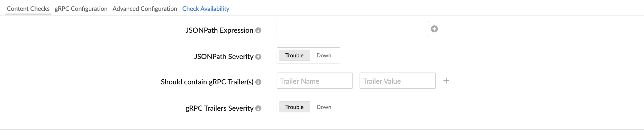
Task: Click the Check Availability link
Action: pos(206,9)
